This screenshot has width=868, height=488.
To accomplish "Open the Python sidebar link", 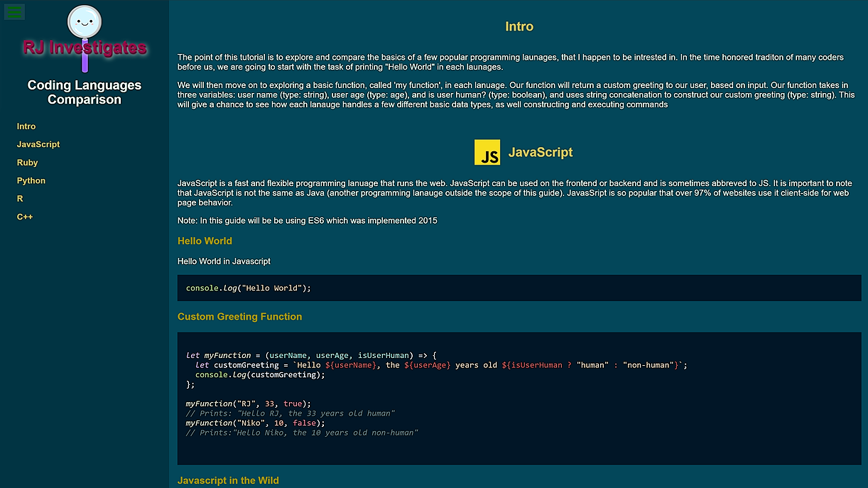I will [x=31, y=180].
